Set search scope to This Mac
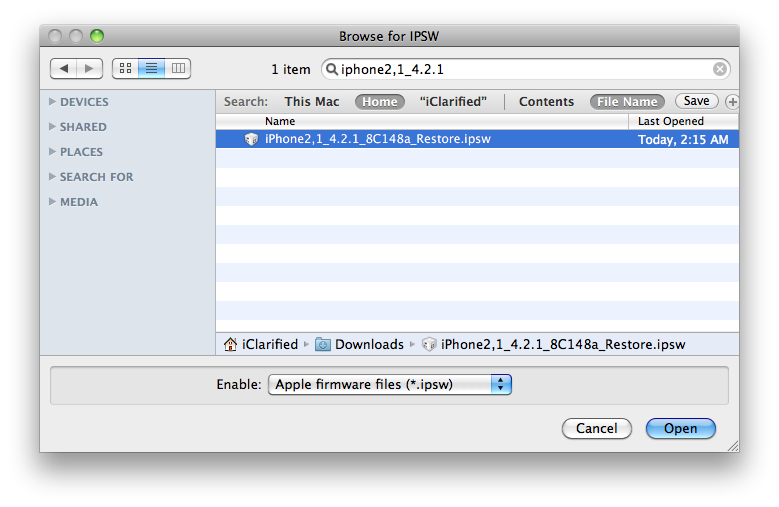Screen dimensions: 779x507 [312, 102]
